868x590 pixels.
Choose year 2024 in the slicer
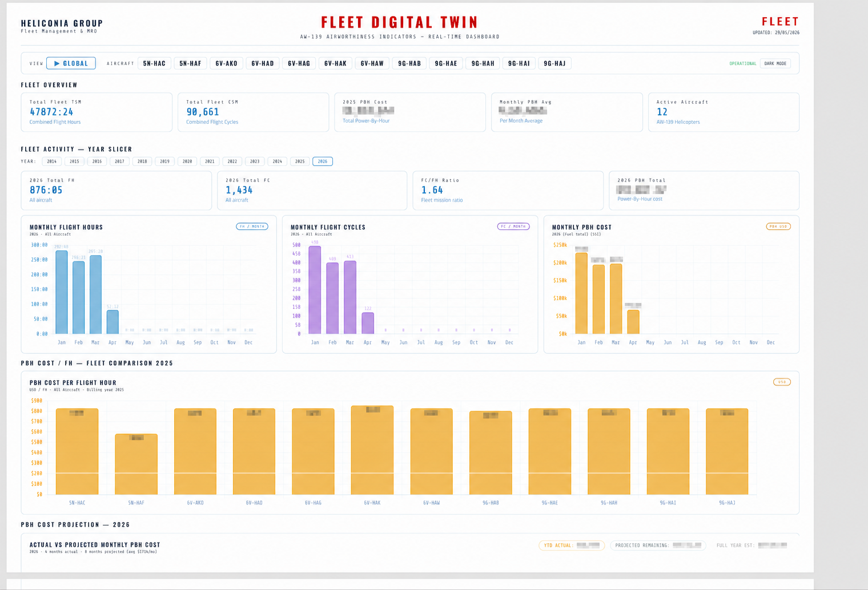tap(278, 161)
